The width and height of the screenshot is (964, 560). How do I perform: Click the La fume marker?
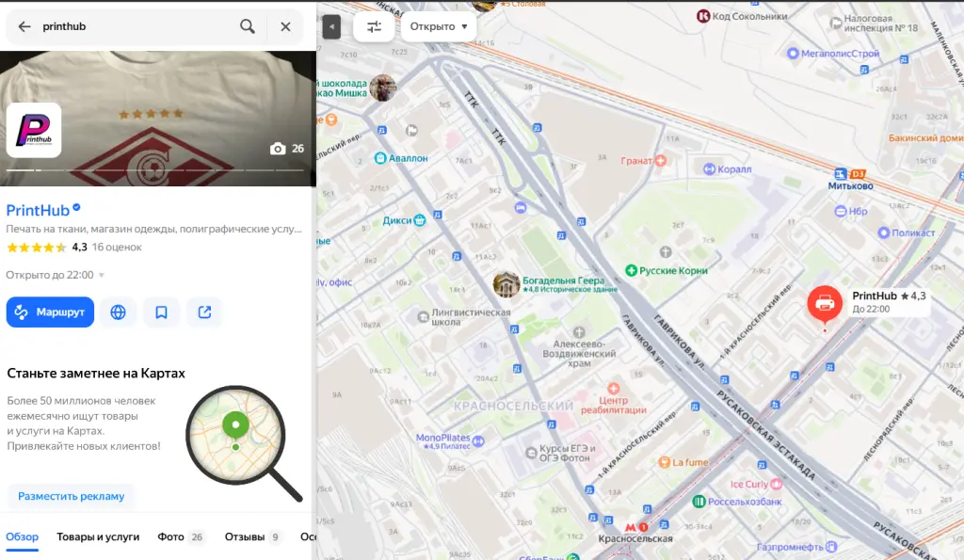(x=664, y=462)
